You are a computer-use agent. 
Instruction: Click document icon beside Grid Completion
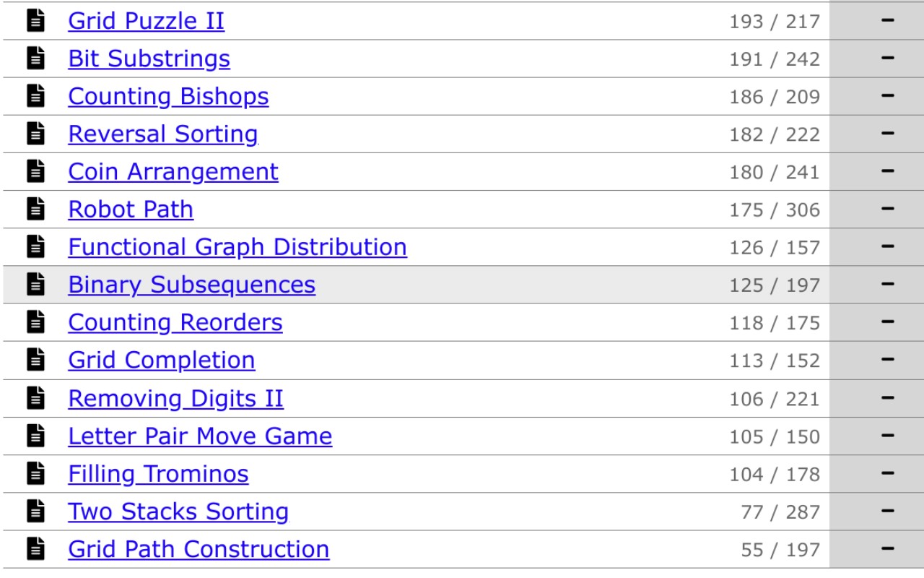point(35,360)
